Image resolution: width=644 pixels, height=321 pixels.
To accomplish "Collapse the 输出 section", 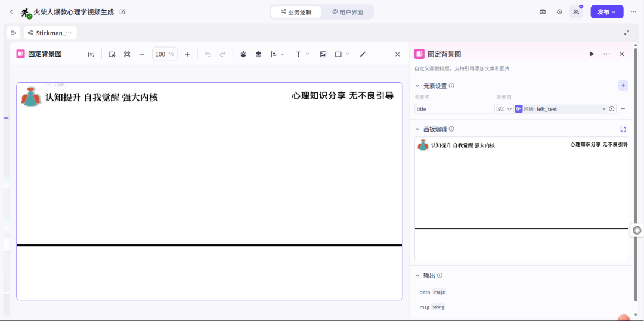I will (417, 276).
